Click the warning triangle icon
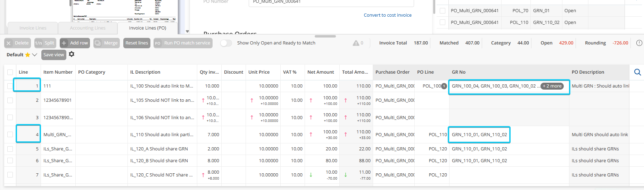644x190 pixels. point(356,43)
